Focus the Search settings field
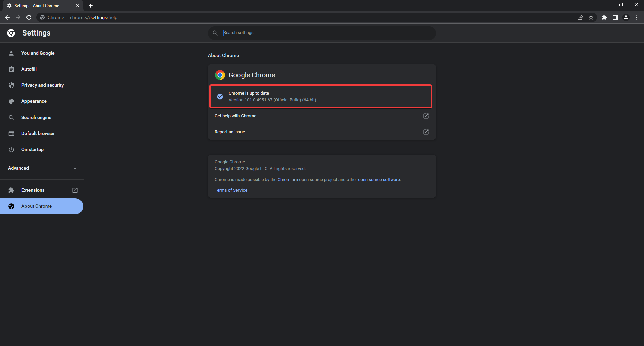This screenshot has width=644, height=346. coord(322,33)
